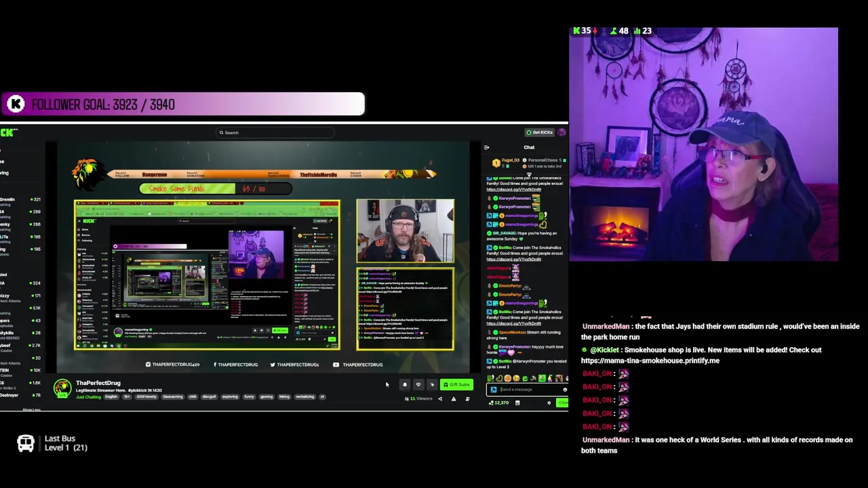Screen dimensions: 868x488
Task: Click the orange basketball emote in the emote row
Action: [x=507, y=378]
